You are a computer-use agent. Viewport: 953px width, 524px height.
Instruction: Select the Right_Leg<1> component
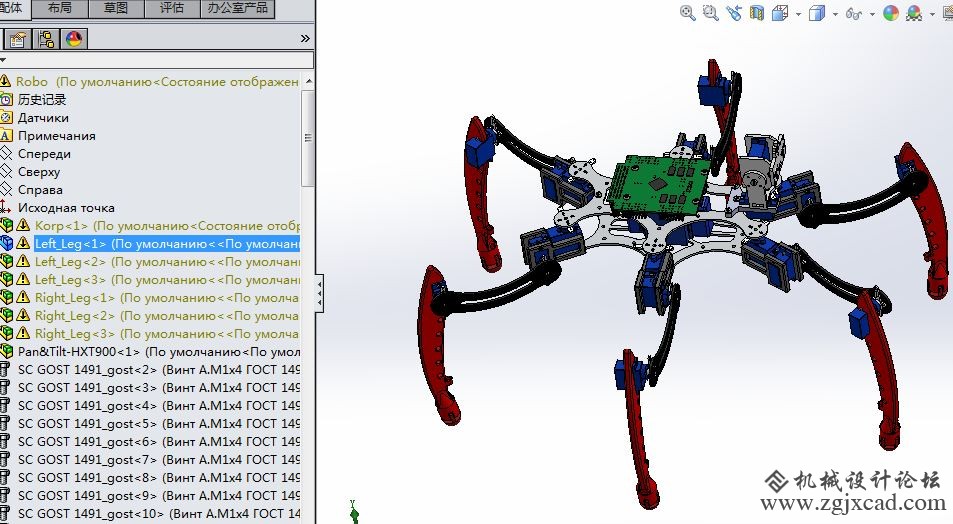pos(167,298)
